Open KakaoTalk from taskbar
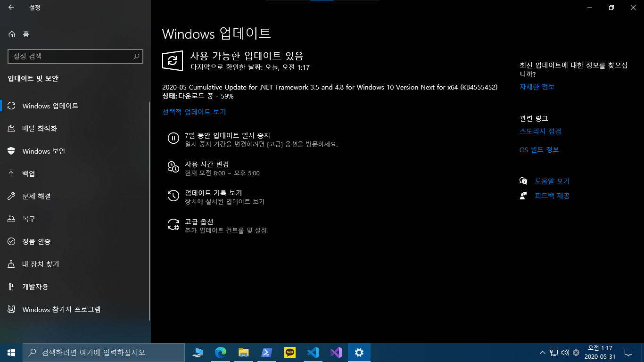The height and width of the screenshot is (362, 644). coord(289,353)
